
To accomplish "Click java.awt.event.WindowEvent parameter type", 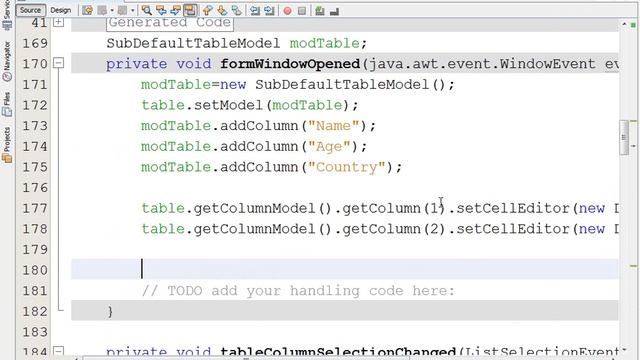I will click(x=482, y=64).
